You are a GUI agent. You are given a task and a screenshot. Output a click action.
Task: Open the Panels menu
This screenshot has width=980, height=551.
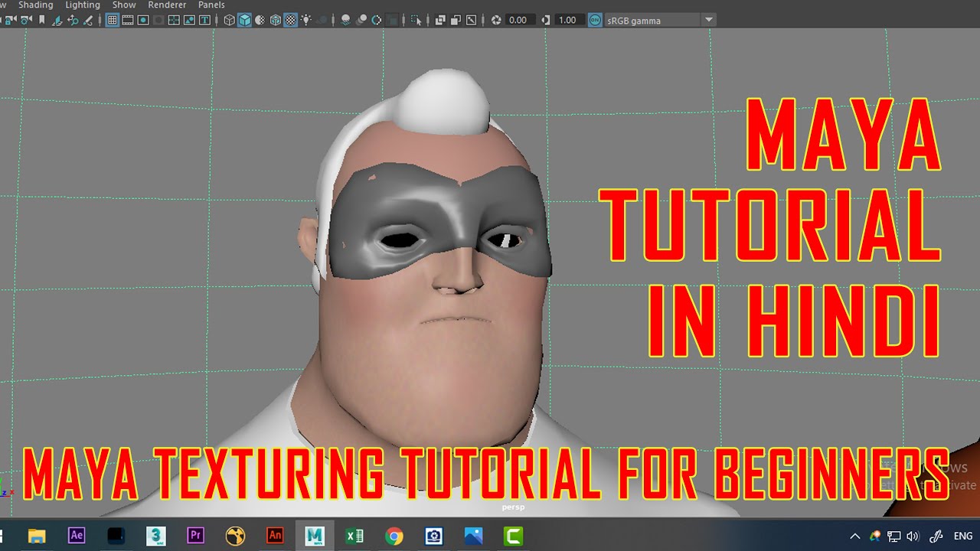[211, 5]
